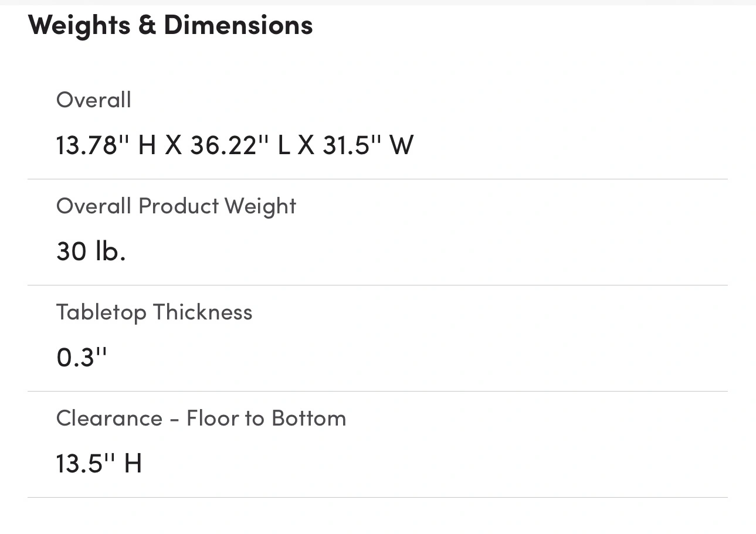Select the Tabletop Thickness label
This screenshot has width=756, height=534.
(154, 312)
